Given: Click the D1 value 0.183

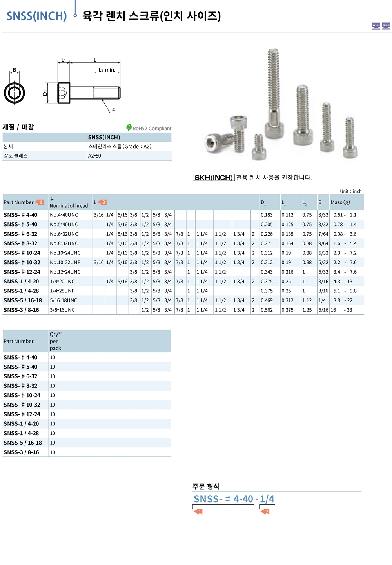Looking at the screenshot, I should [267, 215].
